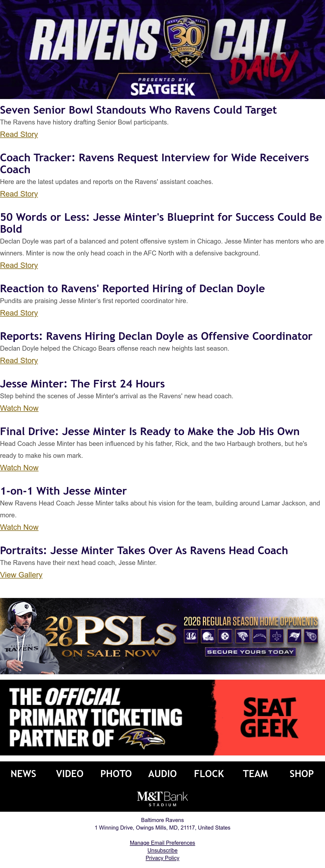Click the 1 Winning Drive address text
The image size is (325, 868).
pos(162,828)
